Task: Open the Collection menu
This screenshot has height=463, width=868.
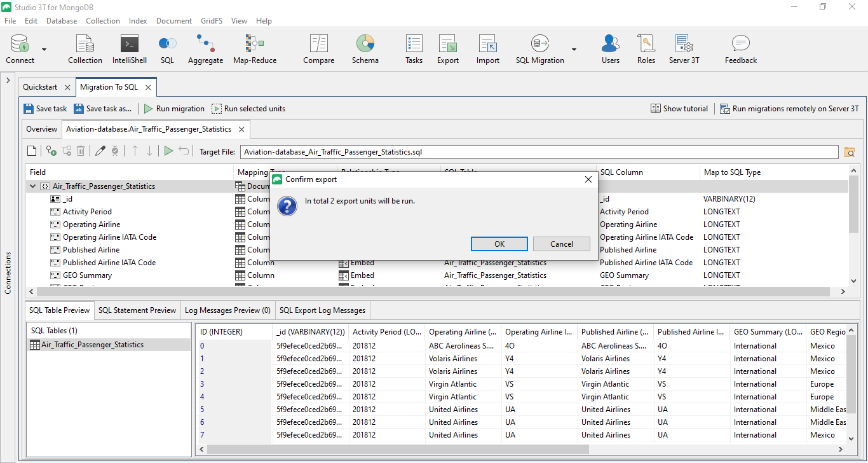Action: click(x=102, y=21)
